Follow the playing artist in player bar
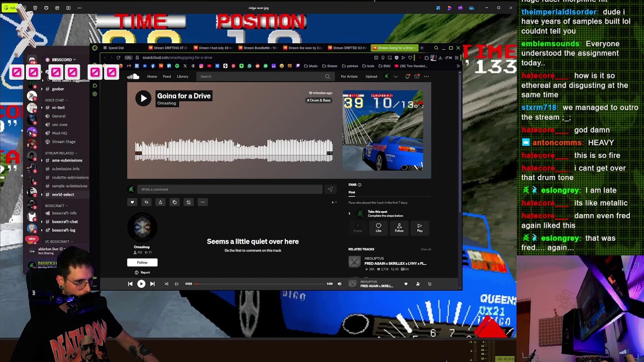Screen dimensions: 644x362 pyautogui.click(x=418, y=284)
